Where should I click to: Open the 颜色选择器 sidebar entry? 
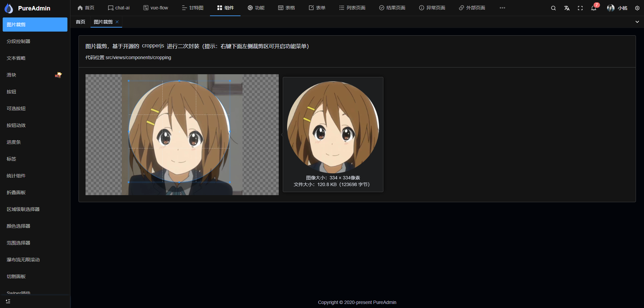[18, 226]
